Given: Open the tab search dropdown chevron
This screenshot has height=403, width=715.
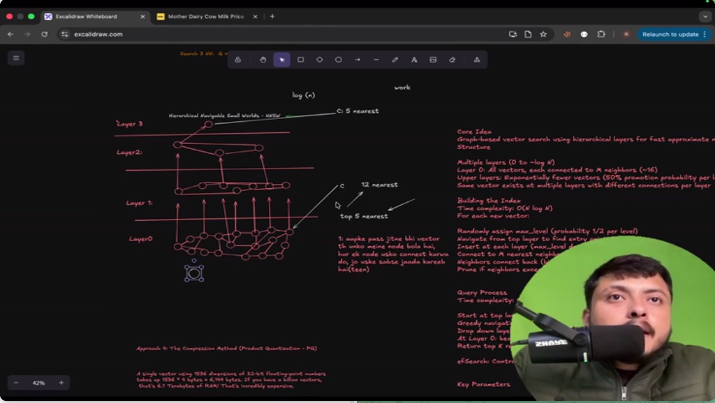Looking at the screenshot, I should 705,16.
